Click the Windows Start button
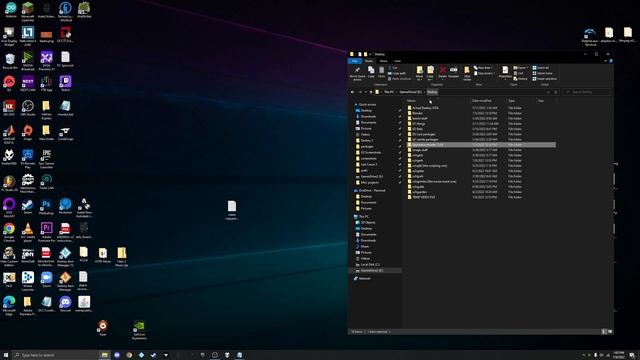The width and height of the screenshot is (640, 360). [6, 355]
